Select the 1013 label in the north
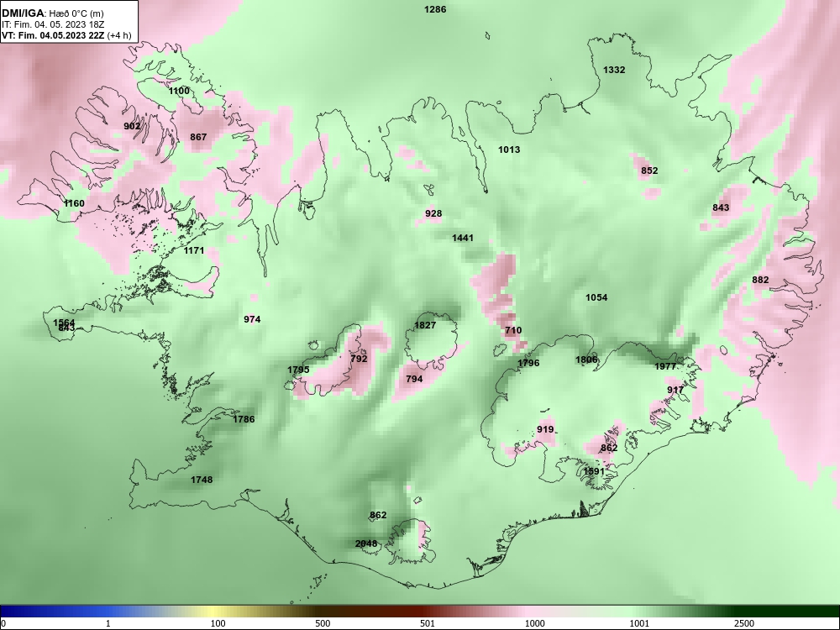This screenshot has height=630, width=840. 509,150
